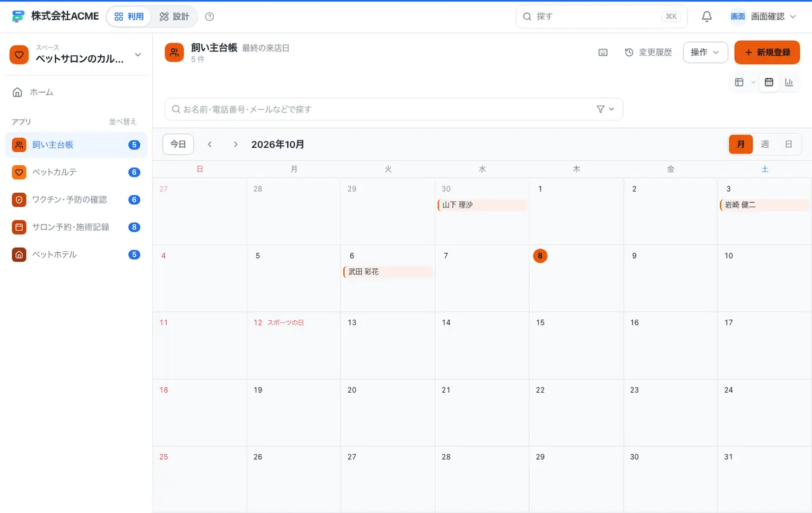The image size is (812, 513).
Task: Click the 飼い主台帳 header app icon
Action: point(174,53)
